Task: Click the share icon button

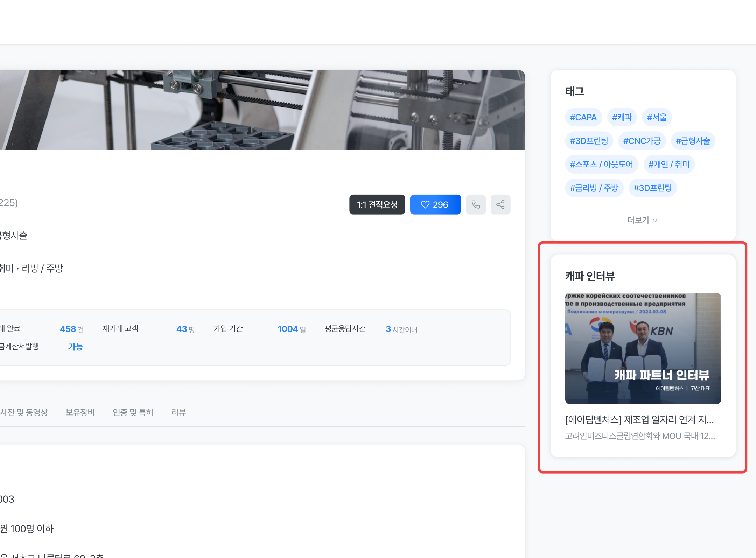Action: (x=500, y=204)
